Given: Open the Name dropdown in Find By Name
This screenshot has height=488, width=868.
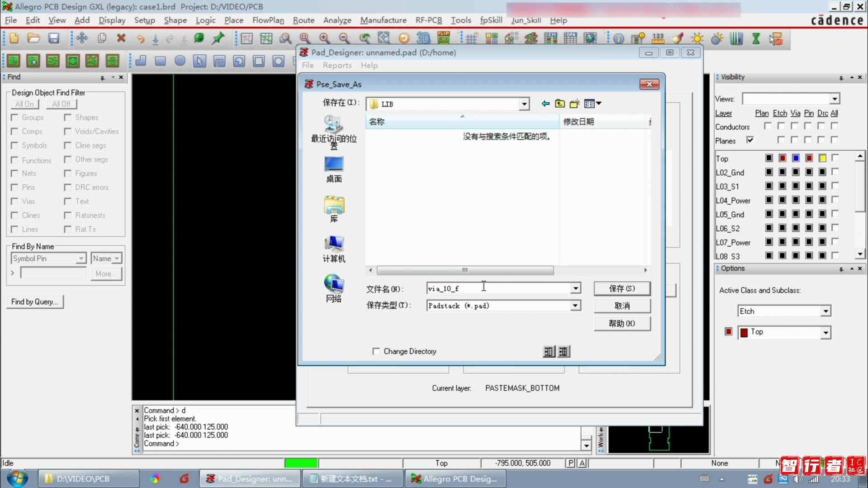Looking at the screenshot, I should click(x=117, y=258).
